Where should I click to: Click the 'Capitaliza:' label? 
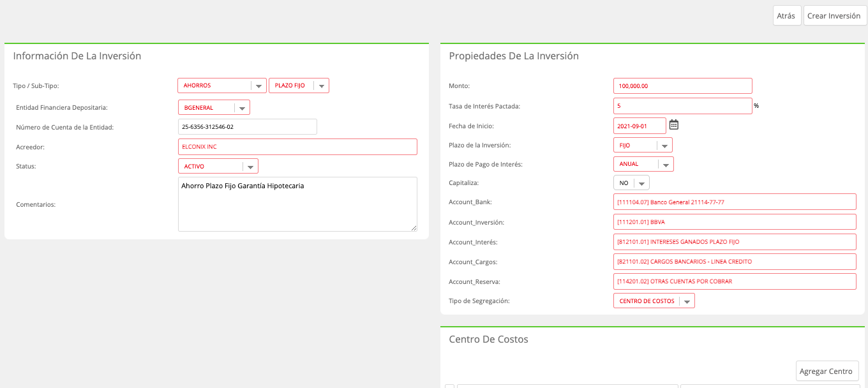pyautogui.click(x=464, y=183)
